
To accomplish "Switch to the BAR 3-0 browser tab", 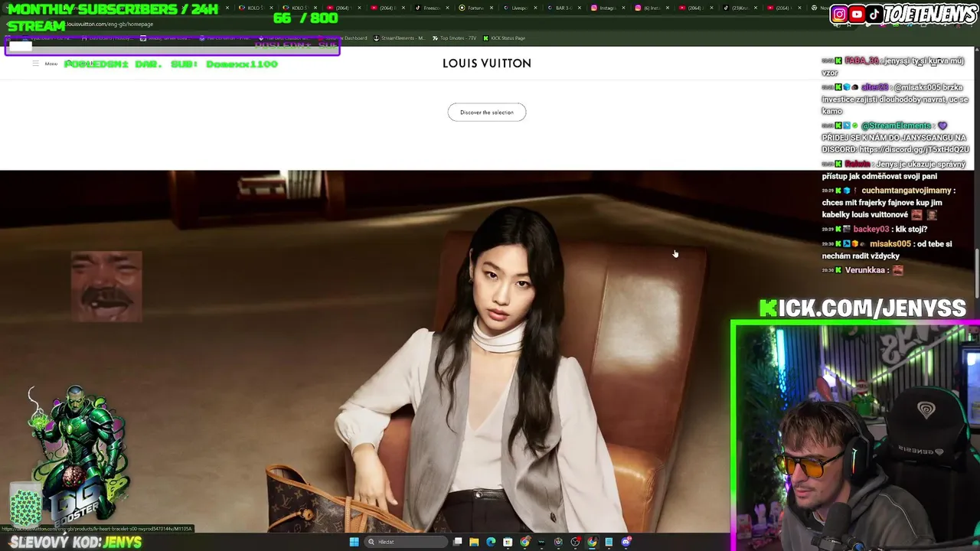I will click(563, 8).
